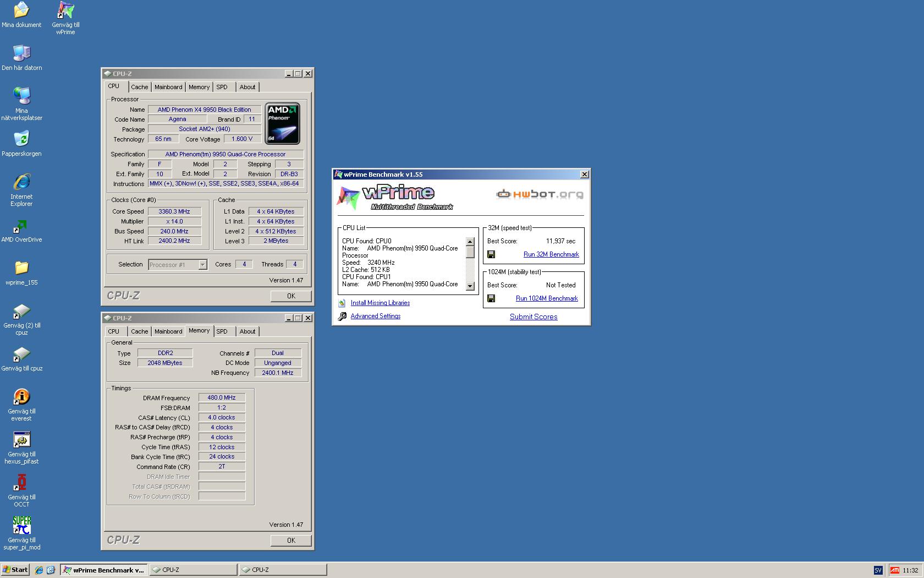Image resolution: width=924 pixels, height=578 pixels.
Task: Click the Run 1024M Benchmark link
Action: [x=547, y=298]
